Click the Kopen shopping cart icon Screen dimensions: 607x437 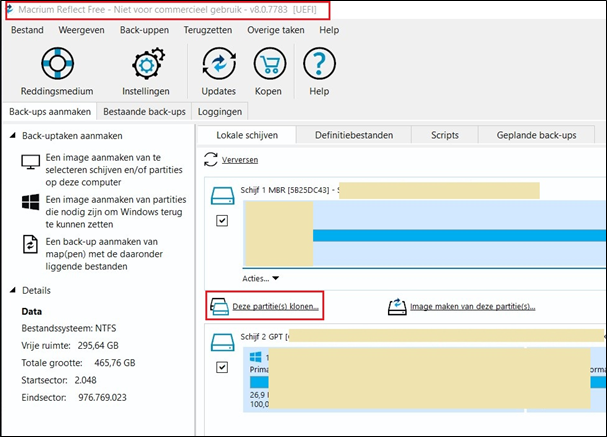pyautogui.click(x=268, y=65)
